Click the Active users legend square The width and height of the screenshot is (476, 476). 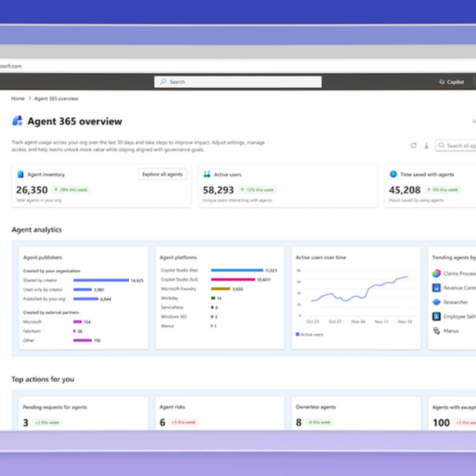(x=297, y=334)
